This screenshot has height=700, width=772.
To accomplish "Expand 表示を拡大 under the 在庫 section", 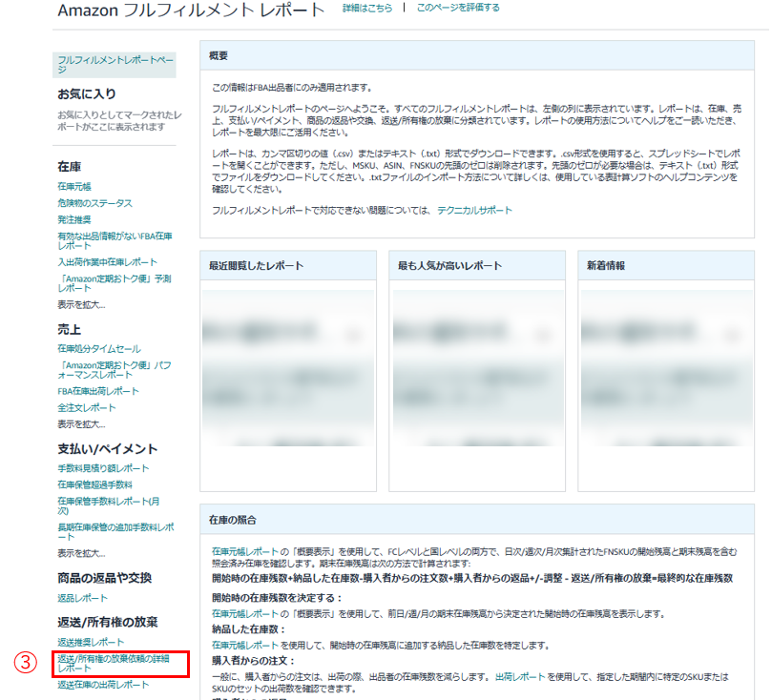I will pos(81,305).
